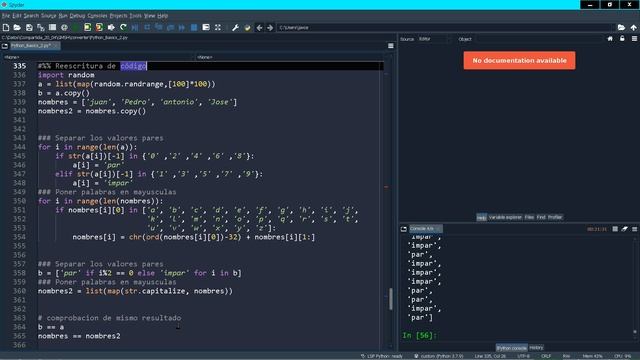
Task: Switch to Files pane tab
Action: pos(529,217)
